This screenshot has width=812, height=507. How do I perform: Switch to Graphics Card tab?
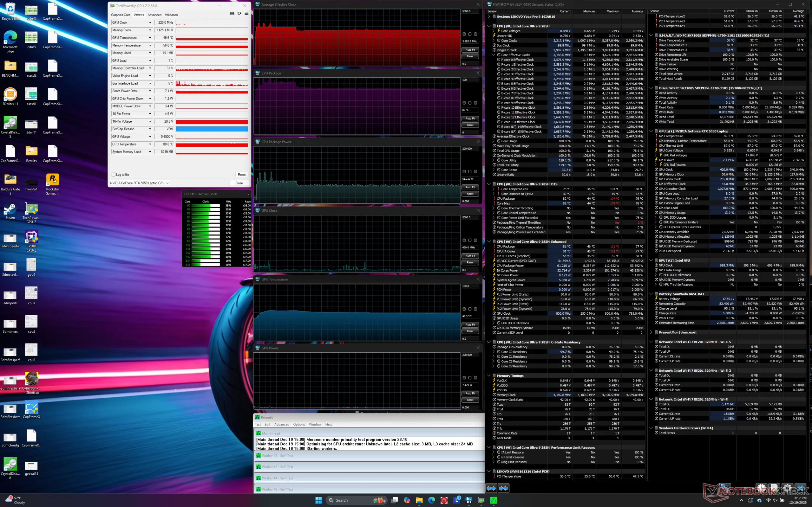pyautogui.click(x=121, y=15)
